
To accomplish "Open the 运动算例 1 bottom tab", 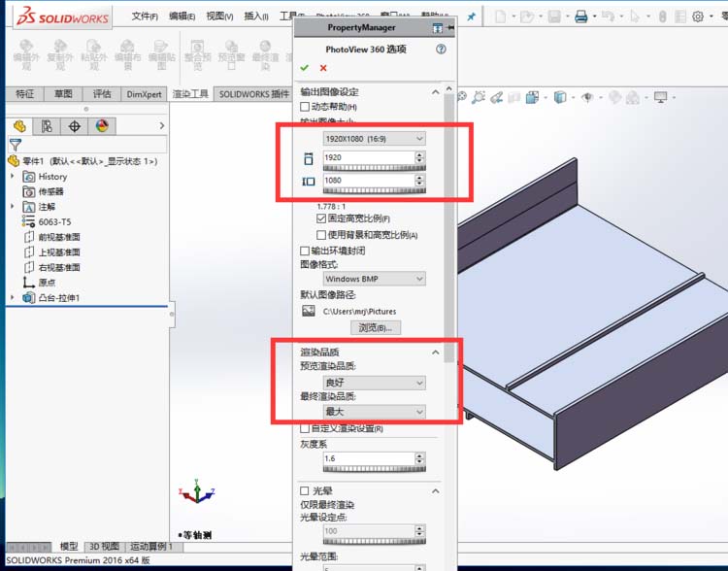I will [x=151, y=547].
